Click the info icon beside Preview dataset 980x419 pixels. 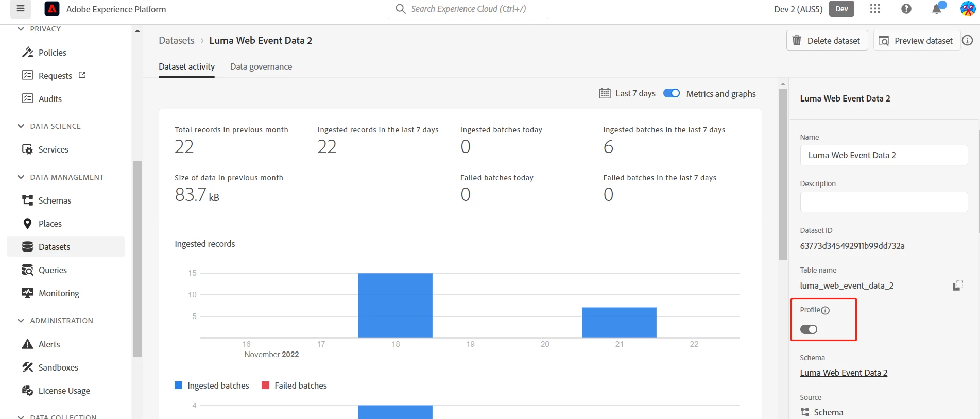(x=968, y=40)
